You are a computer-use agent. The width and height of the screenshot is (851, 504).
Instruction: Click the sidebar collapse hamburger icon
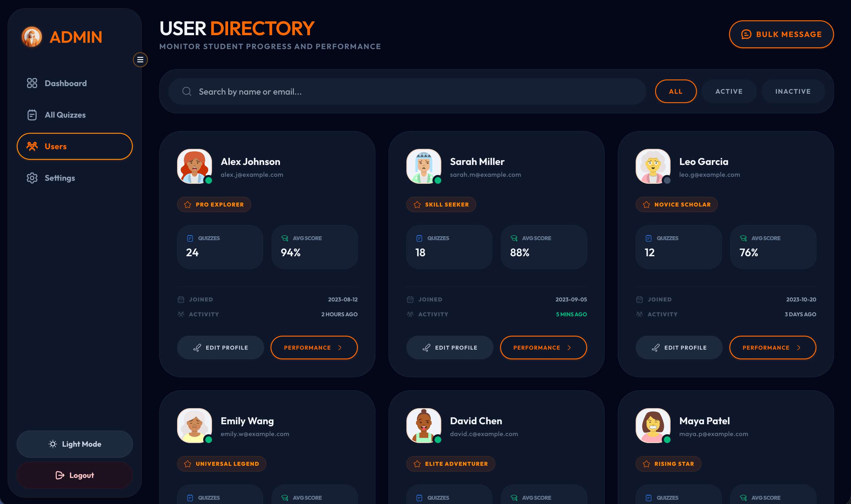[x=140, y=60]
